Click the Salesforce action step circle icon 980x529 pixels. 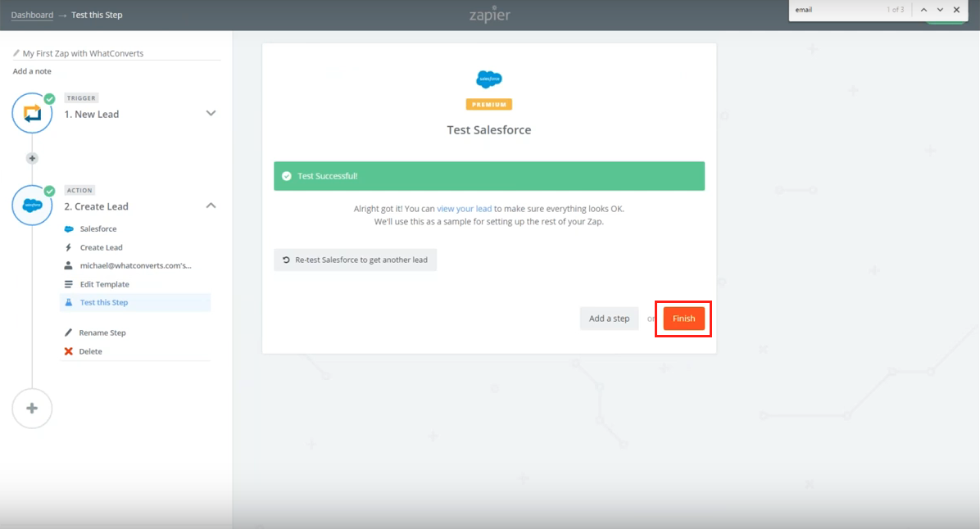pyautogui.click(x=32, y=205)
